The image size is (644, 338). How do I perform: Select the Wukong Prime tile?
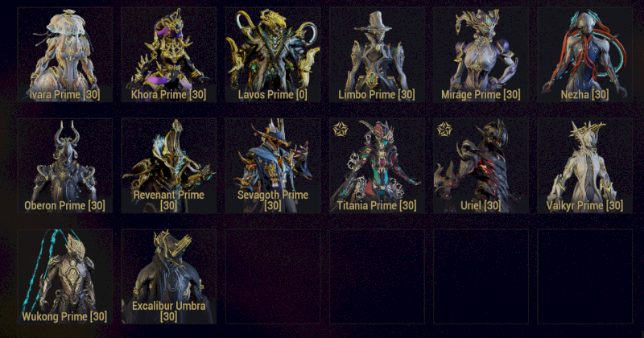pyautogui.click(x=65, y=276)
